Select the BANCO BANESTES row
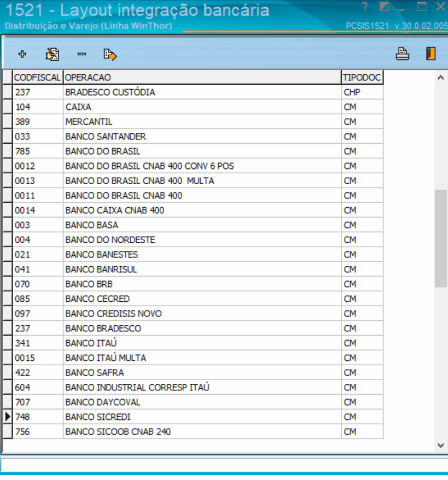 pos(193,254)
